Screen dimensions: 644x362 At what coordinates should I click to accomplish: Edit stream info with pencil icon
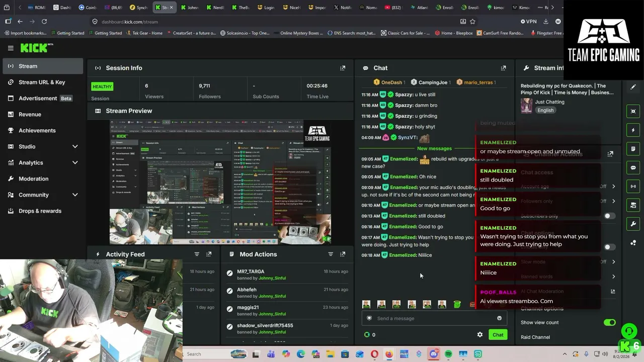click(x=633, y=87)
